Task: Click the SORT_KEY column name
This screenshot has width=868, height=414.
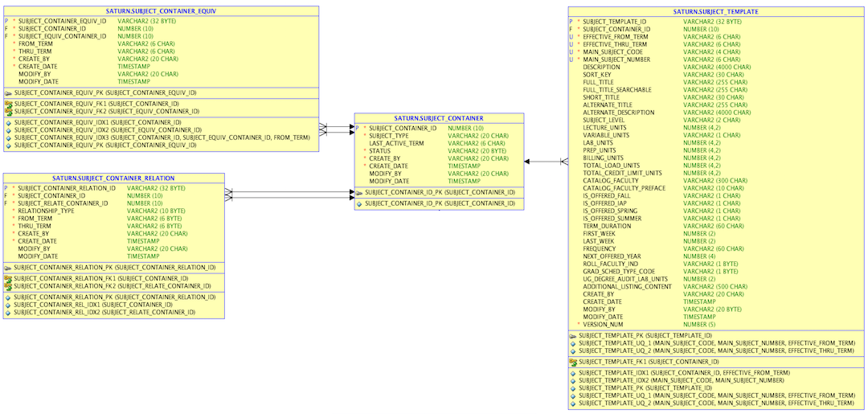Action: [x=596, y=75]
